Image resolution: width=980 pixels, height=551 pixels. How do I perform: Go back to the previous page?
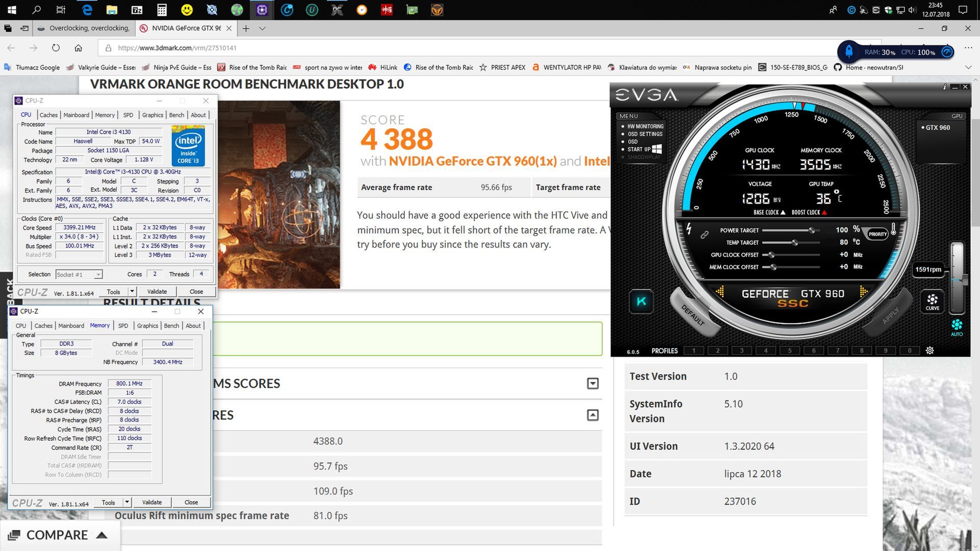pyautogui.click(x=11, y=48)
